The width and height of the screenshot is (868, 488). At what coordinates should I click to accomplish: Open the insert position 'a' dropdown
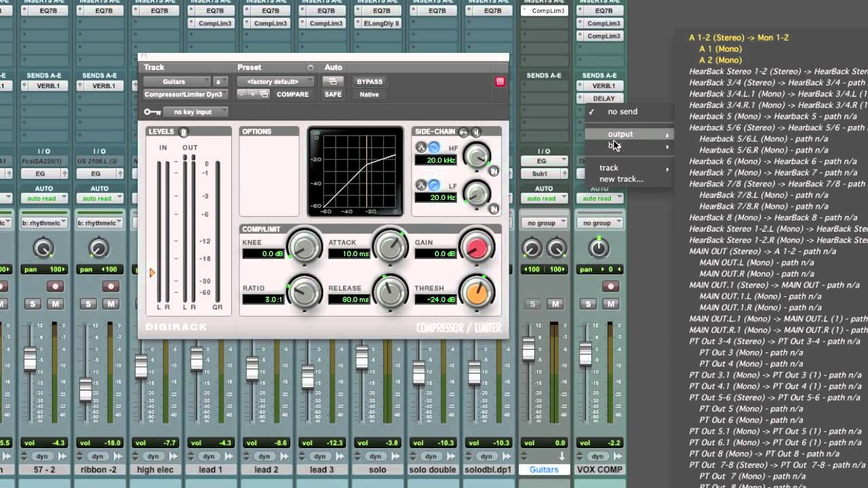coord(222,81)
